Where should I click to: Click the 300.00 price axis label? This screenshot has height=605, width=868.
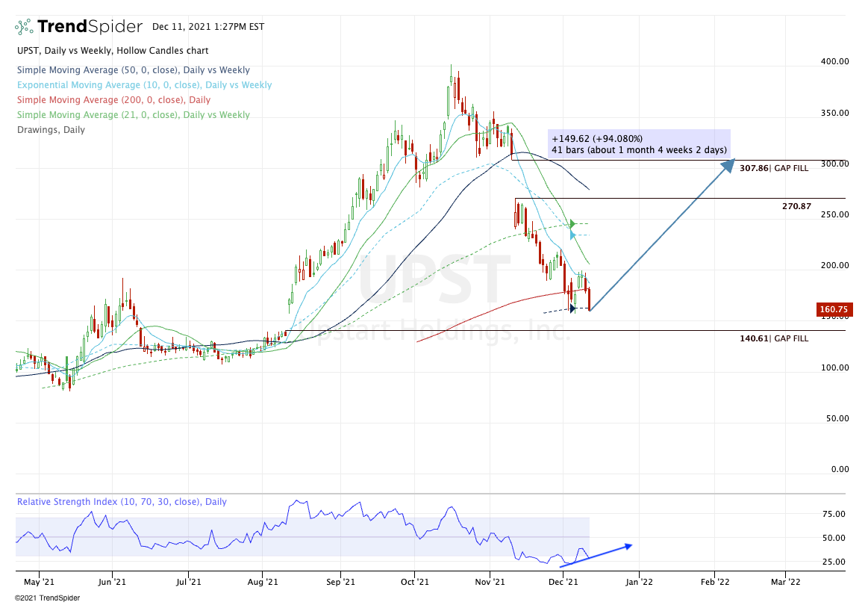pos(834,164)
